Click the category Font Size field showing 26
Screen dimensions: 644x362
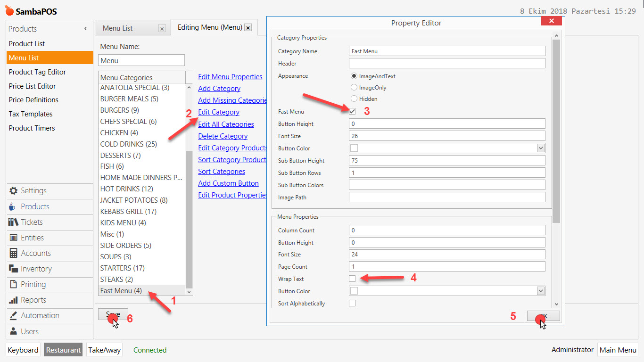[447, 136]
